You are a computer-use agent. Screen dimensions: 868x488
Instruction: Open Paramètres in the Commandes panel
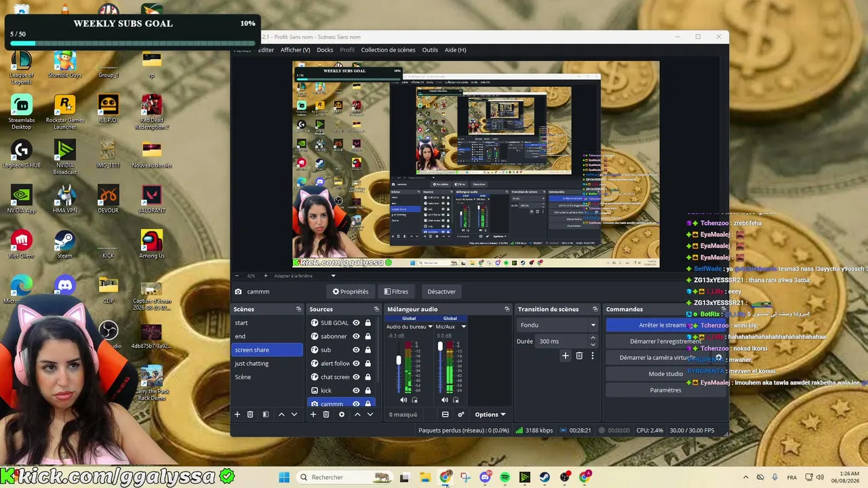click(665, 390)
